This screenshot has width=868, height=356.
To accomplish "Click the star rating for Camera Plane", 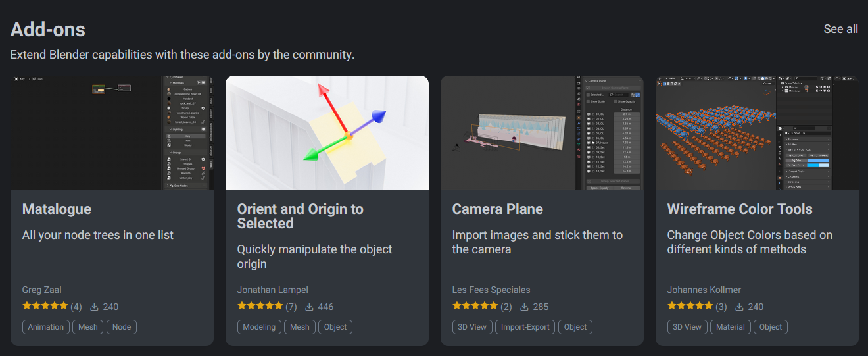I will [x=475, y=306].
